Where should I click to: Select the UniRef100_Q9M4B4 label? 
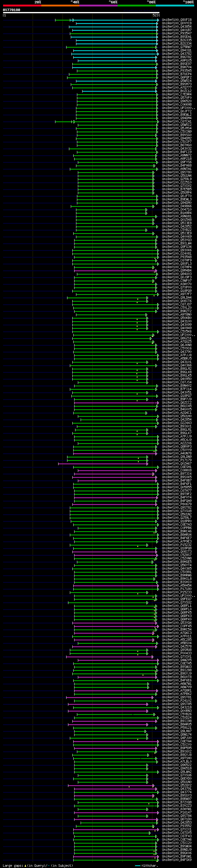click(176, 271)
